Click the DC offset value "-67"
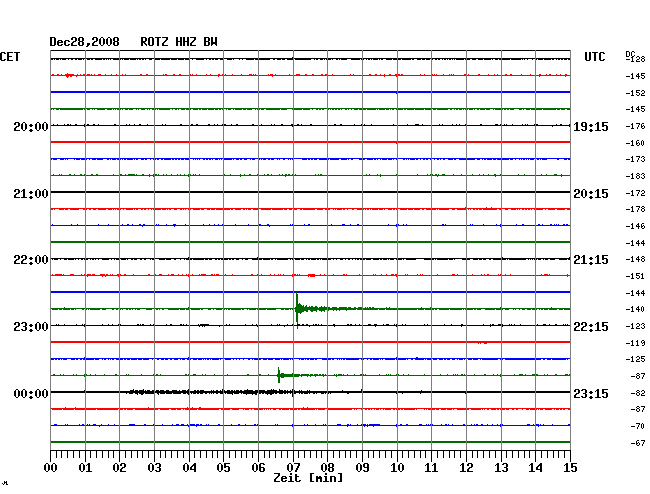This screenshot has width=650, height=494. (x=638, y=443)
